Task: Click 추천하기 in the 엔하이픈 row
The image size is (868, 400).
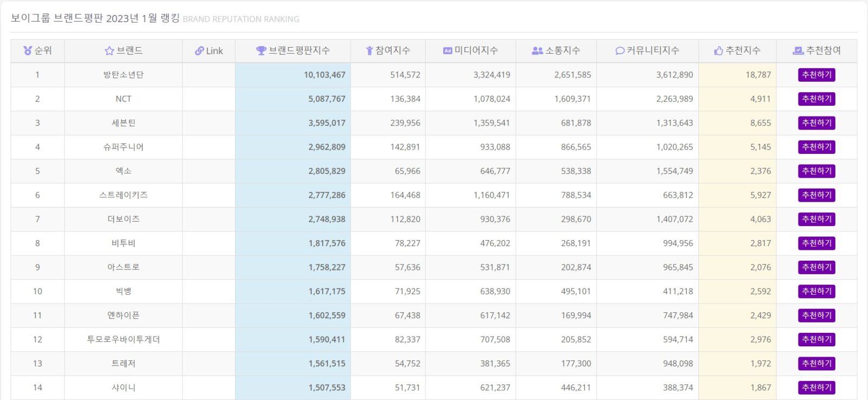Action: click(816, 315)
